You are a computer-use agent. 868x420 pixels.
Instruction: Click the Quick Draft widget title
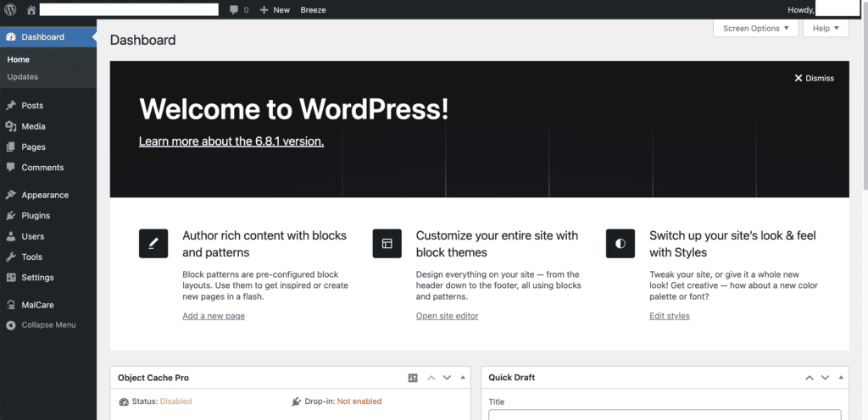(512, 378)
